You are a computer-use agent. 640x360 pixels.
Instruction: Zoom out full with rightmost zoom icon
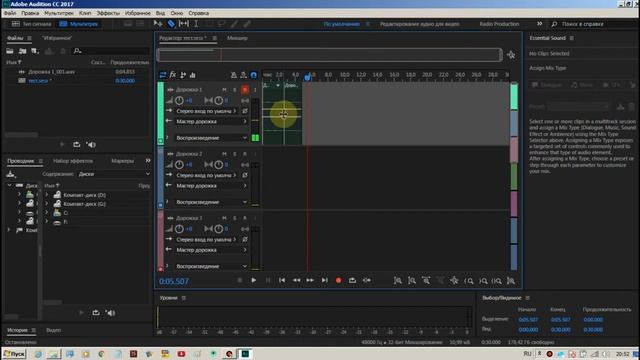tap(511, 281)
